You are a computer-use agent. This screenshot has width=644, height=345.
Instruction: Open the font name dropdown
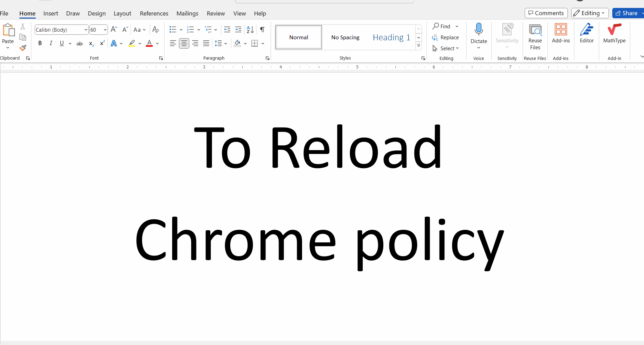point(86,30)
